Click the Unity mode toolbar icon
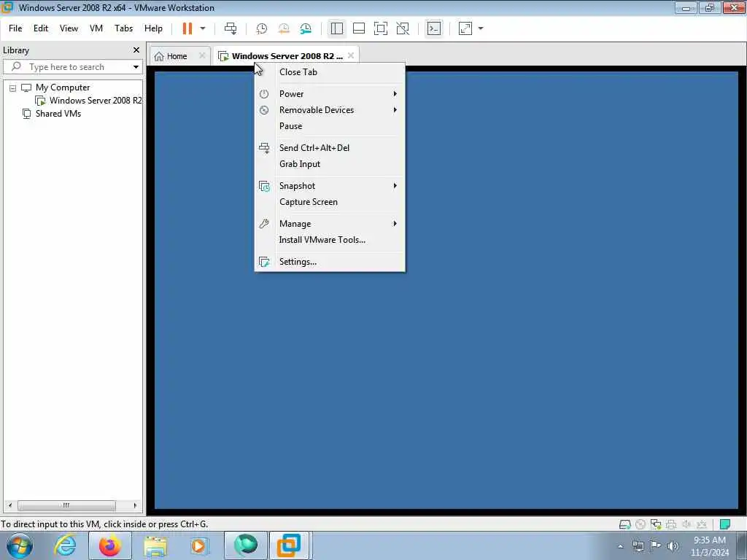The width and height of the screenshot is (747, 560). coord(403,28)
